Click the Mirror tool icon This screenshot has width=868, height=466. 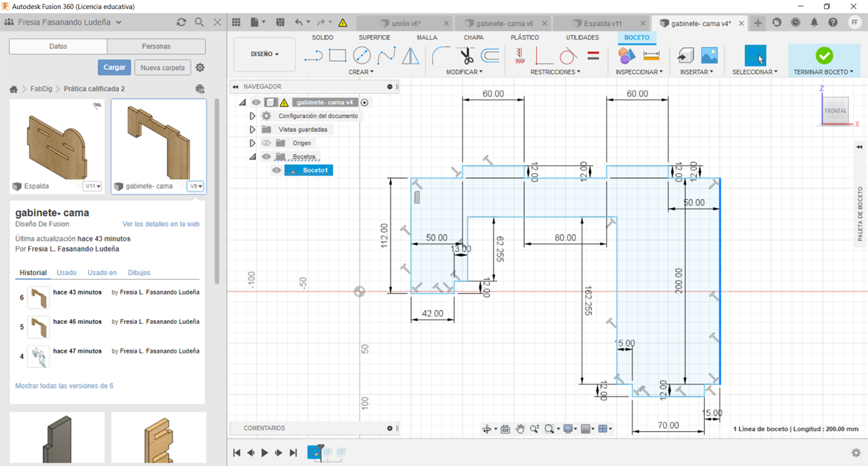click(410, 55)
